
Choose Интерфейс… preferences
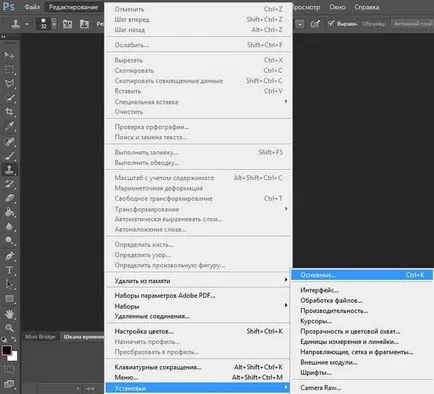pyautogui.click(x=362, y=290)
